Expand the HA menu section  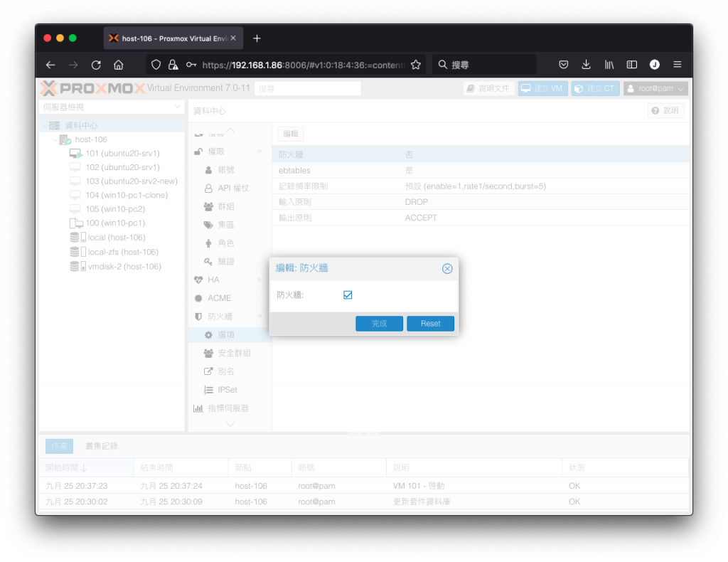259,280
